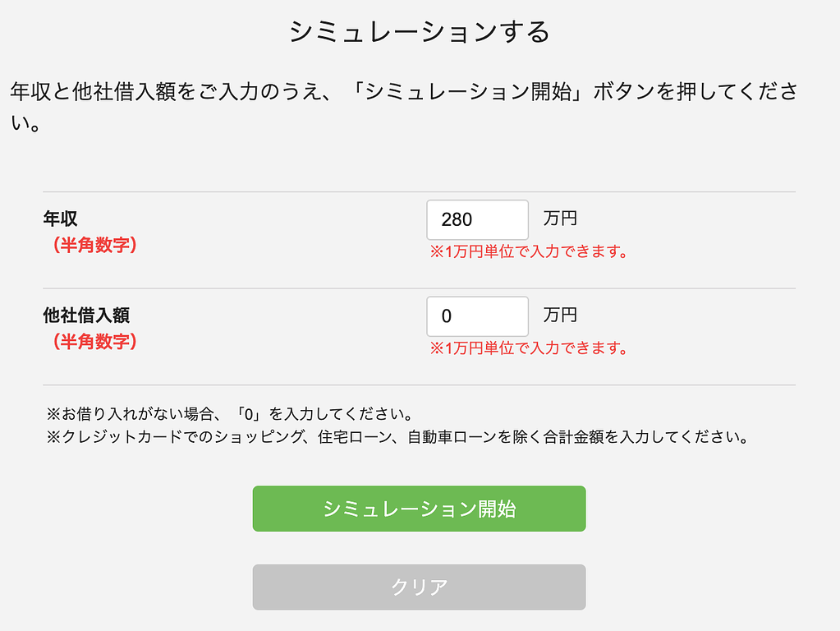This screenshot has width=840, height=631.
Task: Click the gray クリア button label
Action: (x=419, y=587)
